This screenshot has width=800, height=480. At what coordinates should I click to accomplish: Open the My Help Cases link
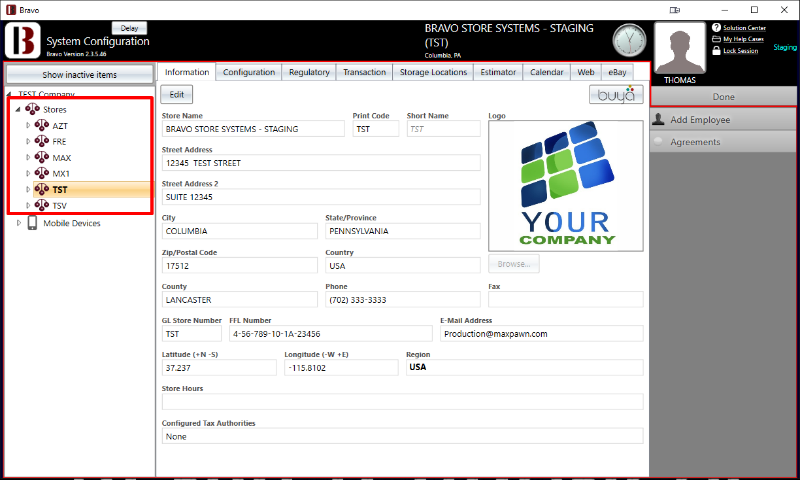(743, 39)
